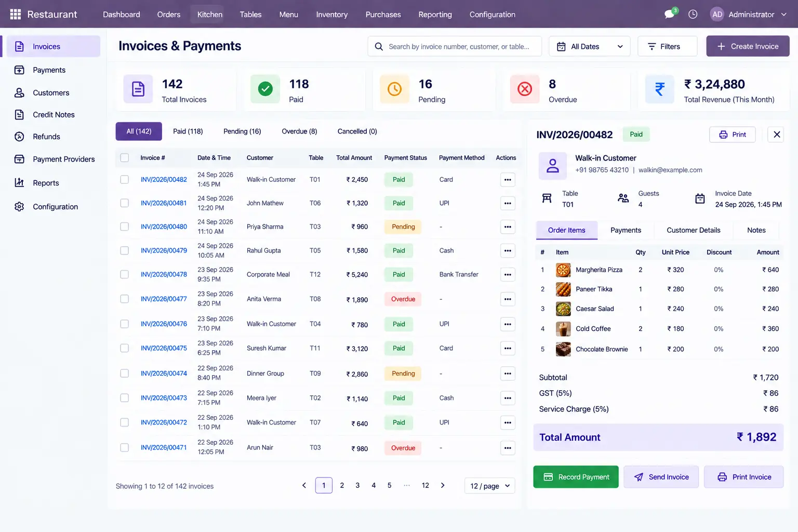Check the box for INV/2026/00476
Viewport: 798px width, 532px height.
(125, 324)
